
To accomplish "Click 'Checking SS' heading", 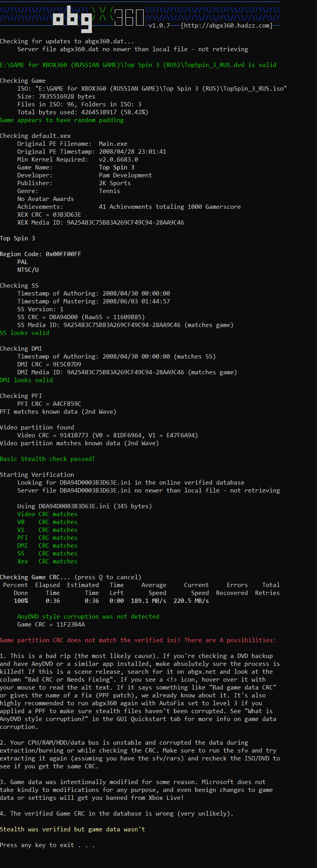I will pos(19,286).
